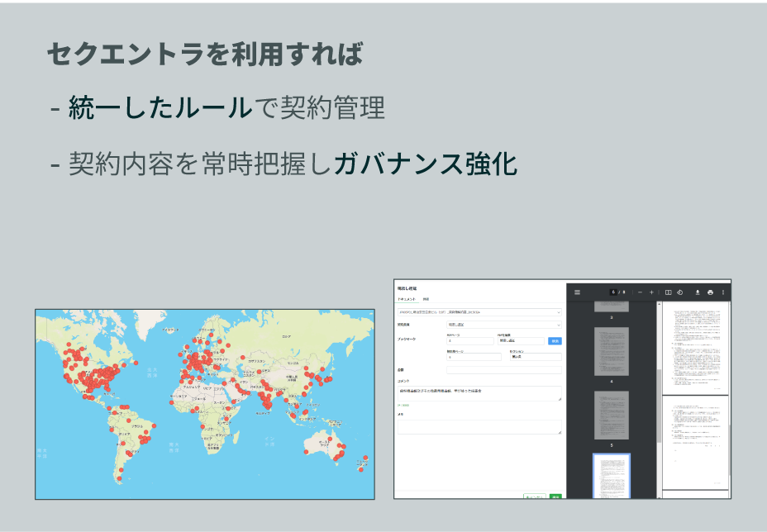
Task: Select page 4 thumbnail in PDF sidebar
Action: coord(612,352)
